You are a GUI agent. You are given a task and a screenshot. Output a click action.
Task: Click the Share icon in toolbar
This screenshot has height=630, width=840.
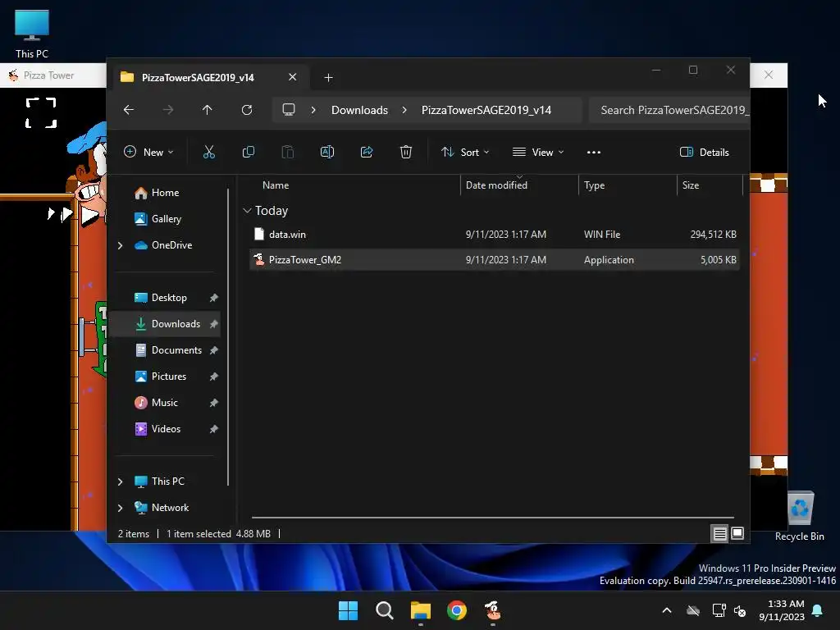(x=367, y=152)
